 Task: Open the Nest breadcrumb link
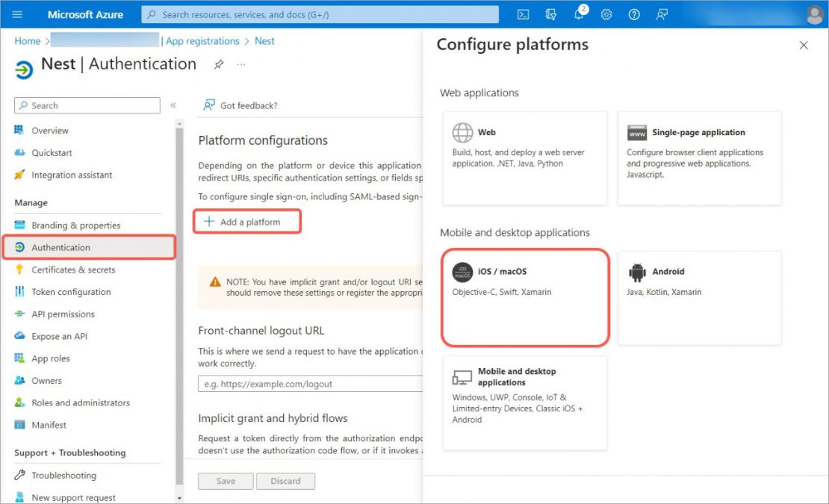pyautogui.click(x=264, y=41)
